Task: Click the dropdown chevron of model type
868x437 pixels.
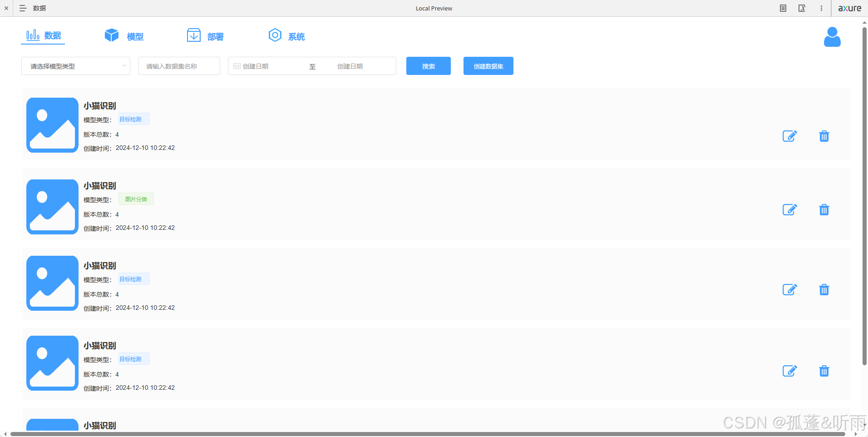Action: [x=124, y=66]
